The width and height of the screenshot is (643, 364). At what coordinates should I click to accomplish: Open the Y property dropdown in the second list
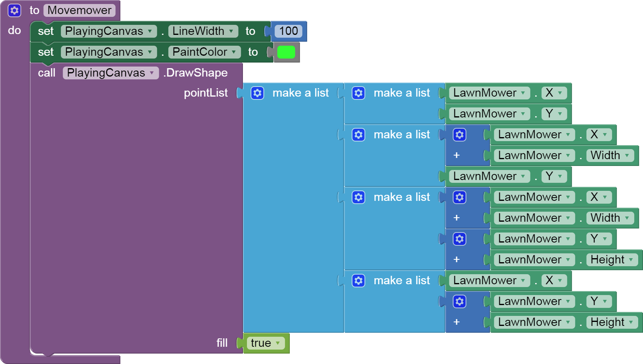(554, 176)
